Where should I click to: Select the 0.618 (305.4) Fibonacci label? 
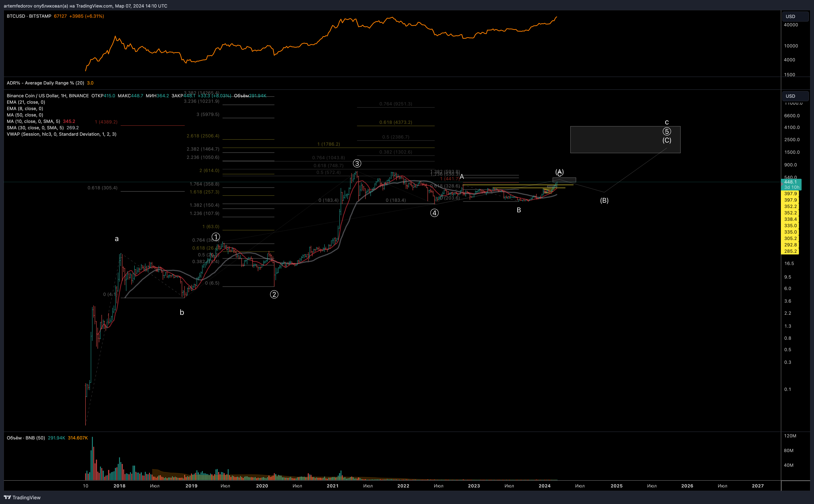102,188
